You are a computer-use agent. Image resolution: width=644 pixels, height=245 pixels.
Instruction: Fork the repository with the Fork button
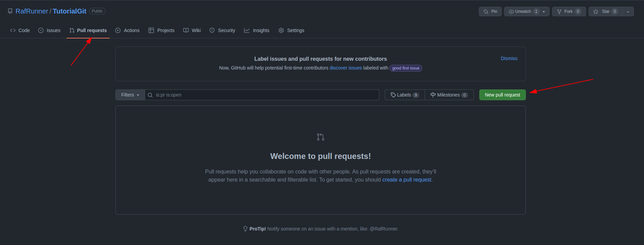tap(569, 11)
